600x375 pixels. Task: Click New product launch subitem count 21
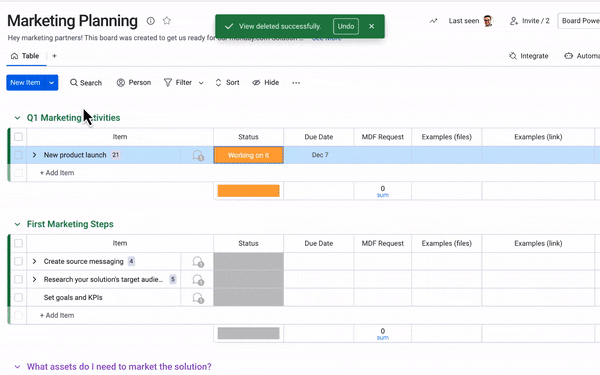pyautogui.click(x=115, y=155)
